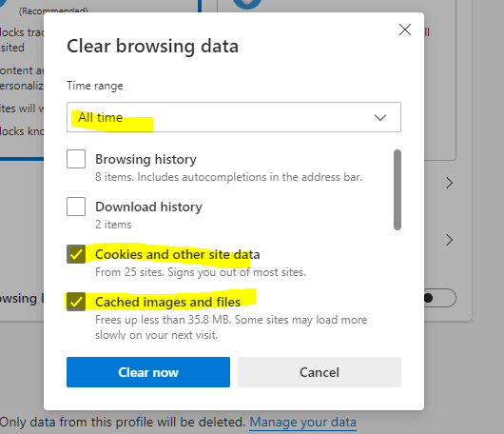This screenshot has width=504, height=434.
Task: Check the Download history checkbox
Action: 76,207
